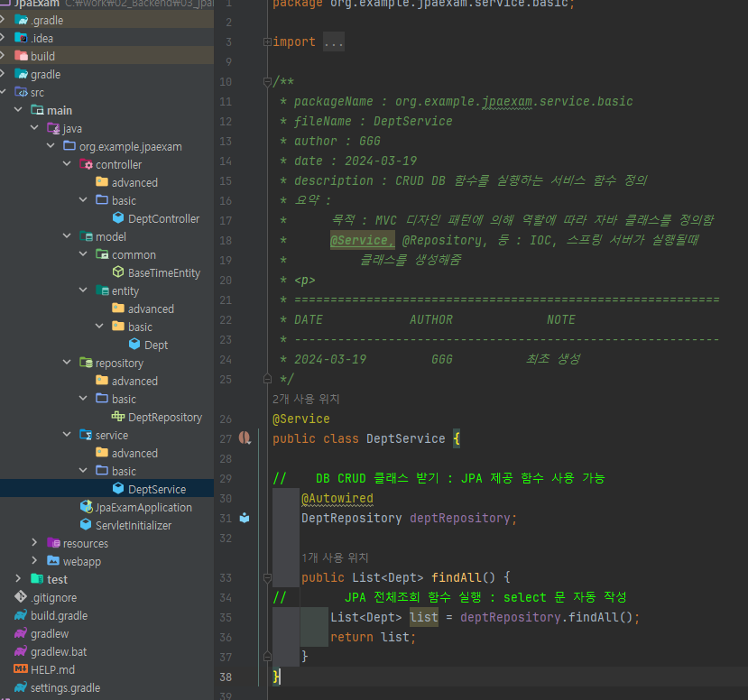Expand the resources folder
The width and height of the screenshot is (748, 700).
[x=34, y=543]
